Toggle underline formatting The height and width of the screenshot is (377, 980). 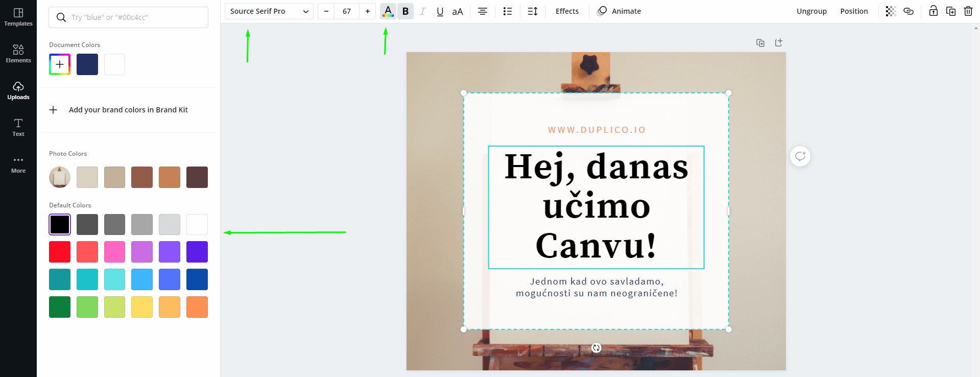(x=440, y=11)
